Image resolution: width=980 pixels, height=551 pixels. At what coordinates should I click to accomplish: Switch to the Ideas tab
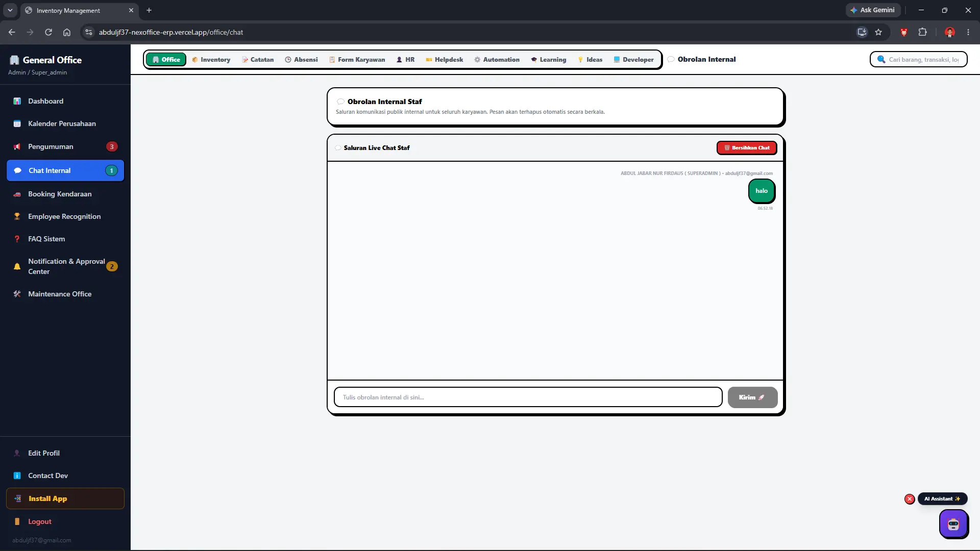coord(590,60)
